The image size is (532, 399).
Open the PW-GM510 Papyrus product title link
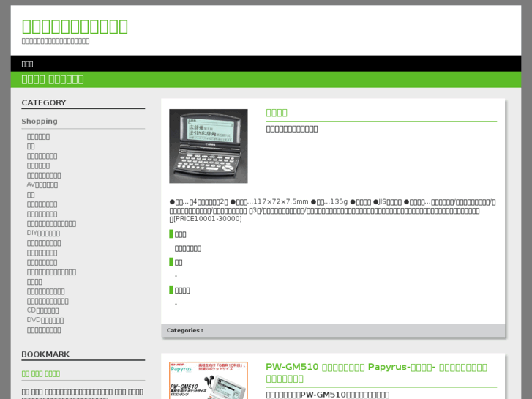coord(377,373)
